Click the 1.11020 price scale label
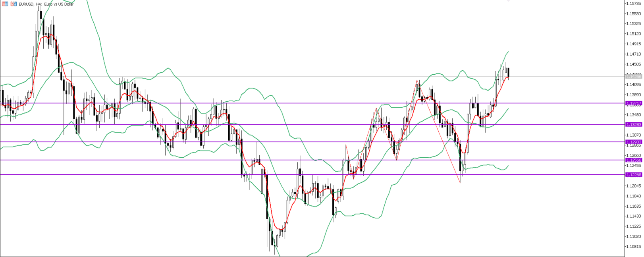This screenshot has height=257, width=644. coord(633,236)
